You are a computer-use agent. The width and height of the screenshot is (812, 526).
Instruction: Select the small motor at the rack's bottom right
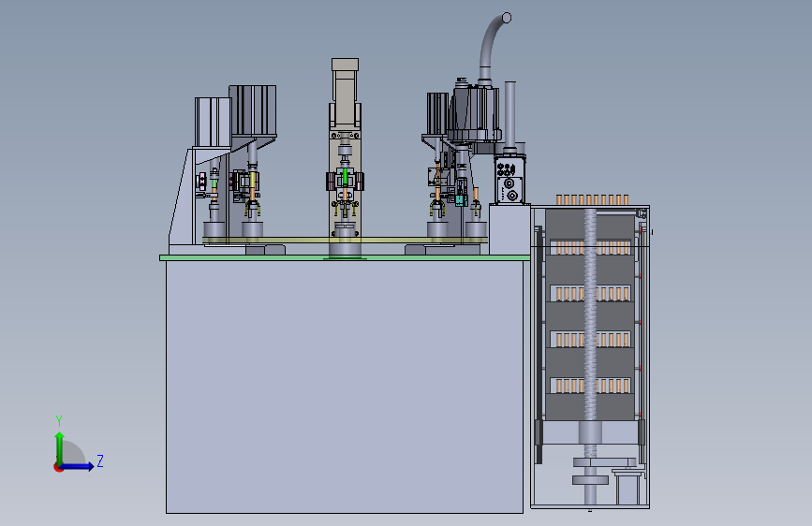coord(627,487)
